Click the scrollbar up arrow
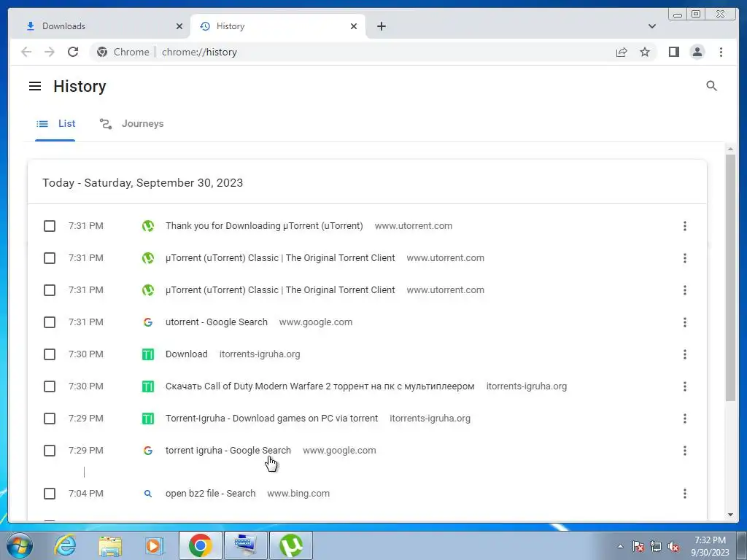The width and height of the screenshot is (747, 560). pyautogui.click(x=730, y=149)
